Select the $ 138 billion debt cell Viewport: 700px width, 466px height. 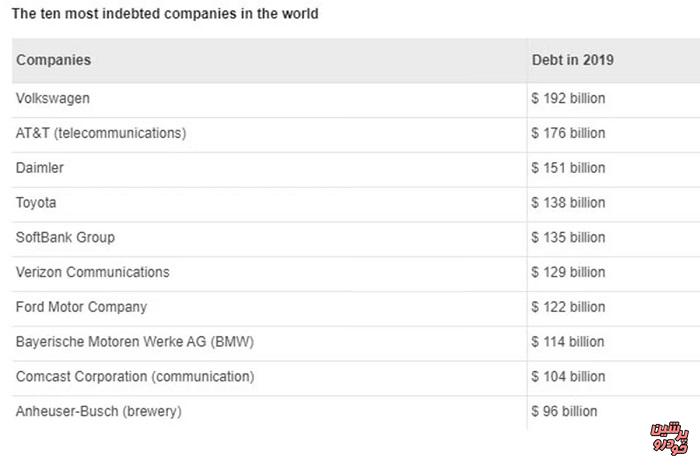[x=568, y=203]
